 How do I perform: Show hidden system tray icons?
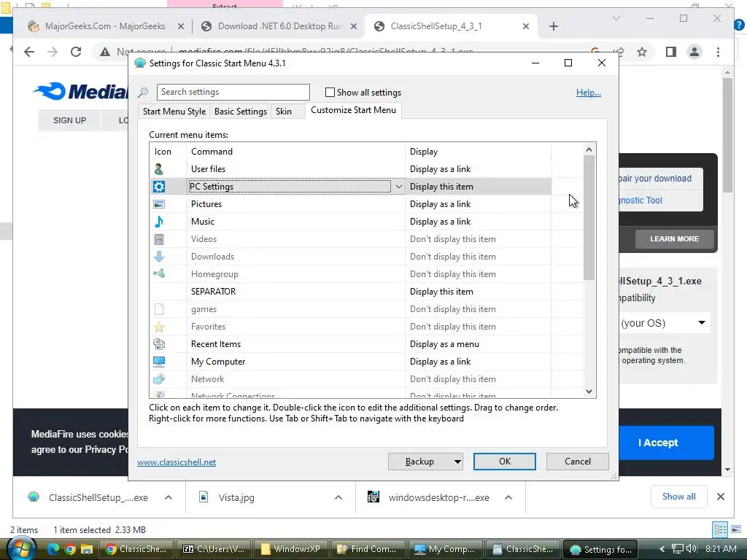coord(662,549)
